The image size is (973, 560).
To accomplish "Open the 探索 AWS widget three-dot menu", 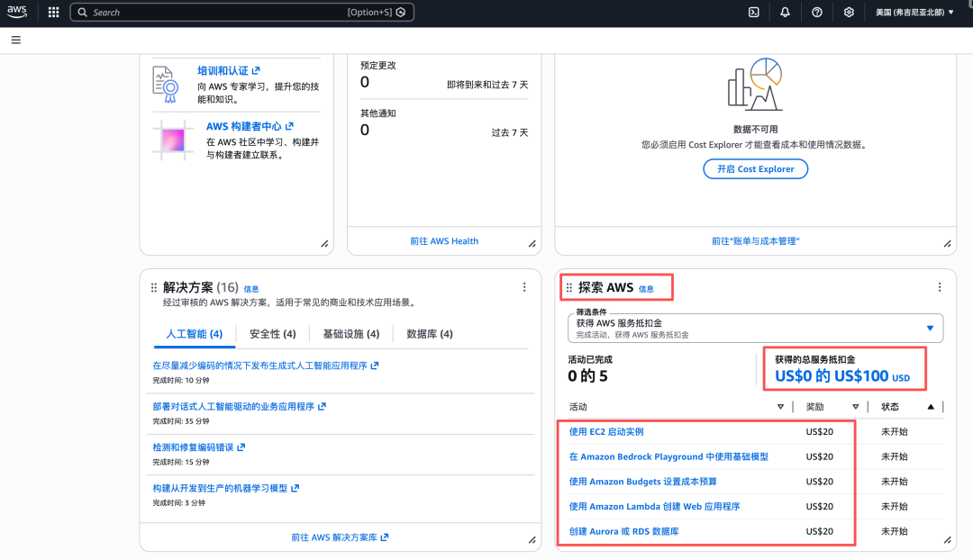I will [x=940, y=287].
